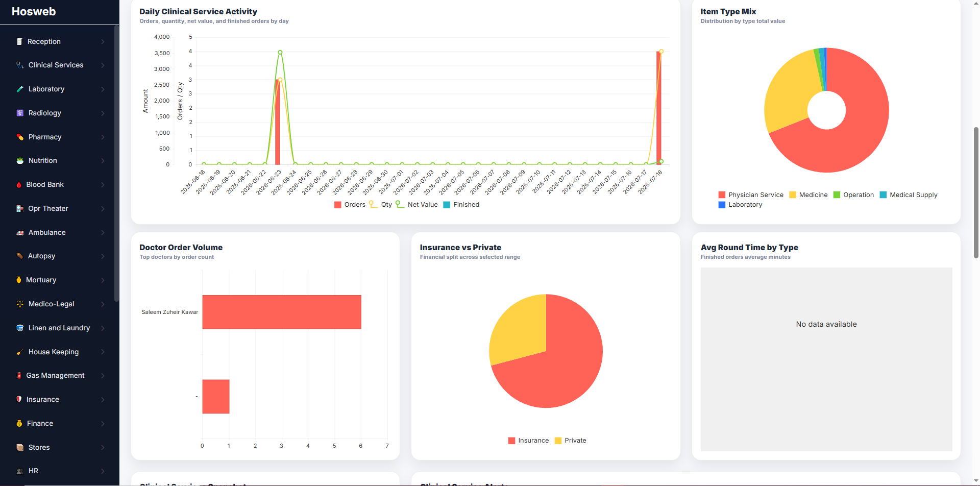Open the House Keeping menu item
980x486 pixels.
click(60, 352)
